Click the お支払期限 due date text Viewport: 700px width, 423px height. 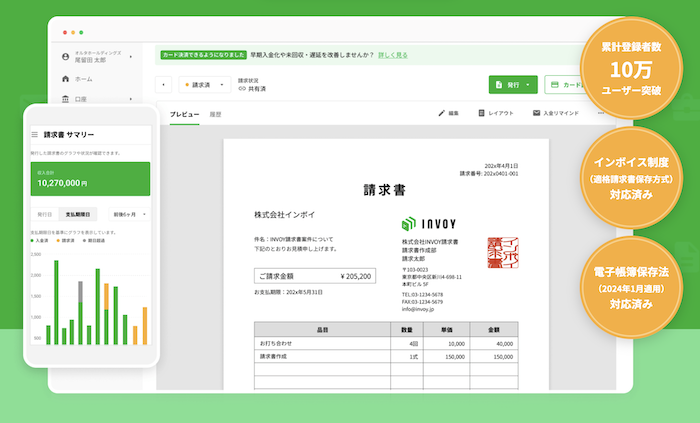click(x=288, y=292)
